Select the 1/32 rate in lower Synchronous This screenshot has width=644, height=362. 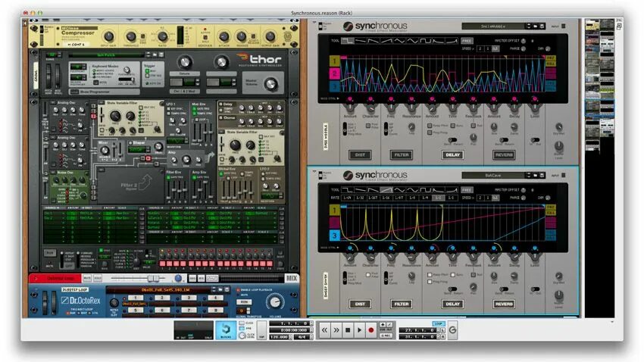tap(360, 198)
